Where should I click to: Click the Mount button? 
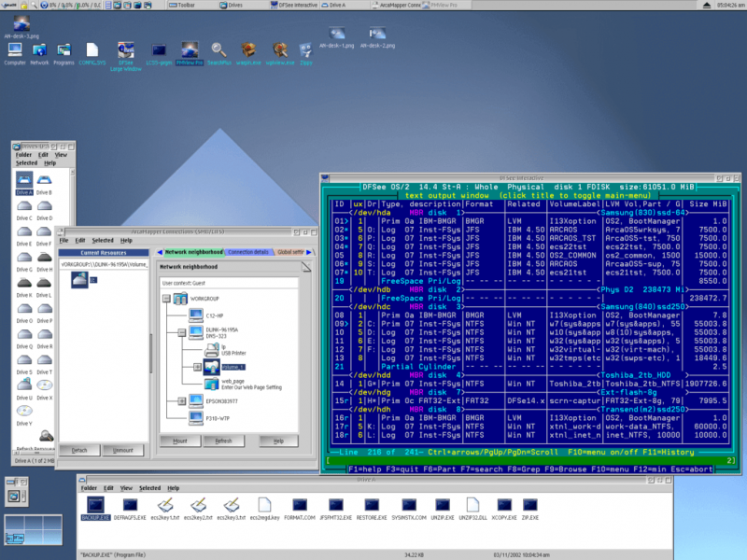click(x=180, y=441)
